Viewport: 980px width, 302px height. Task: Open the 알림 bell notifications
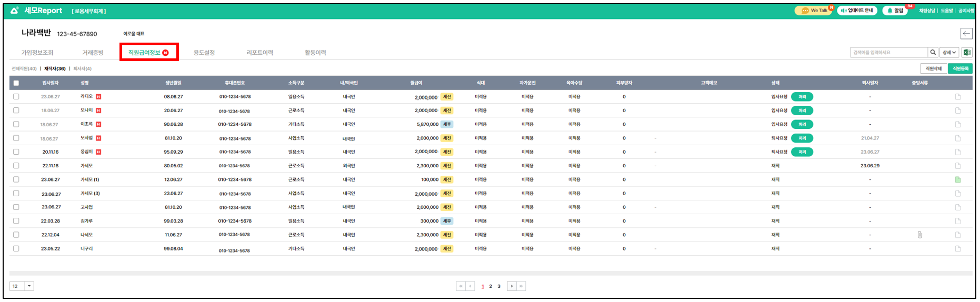(x=895, y=11)
